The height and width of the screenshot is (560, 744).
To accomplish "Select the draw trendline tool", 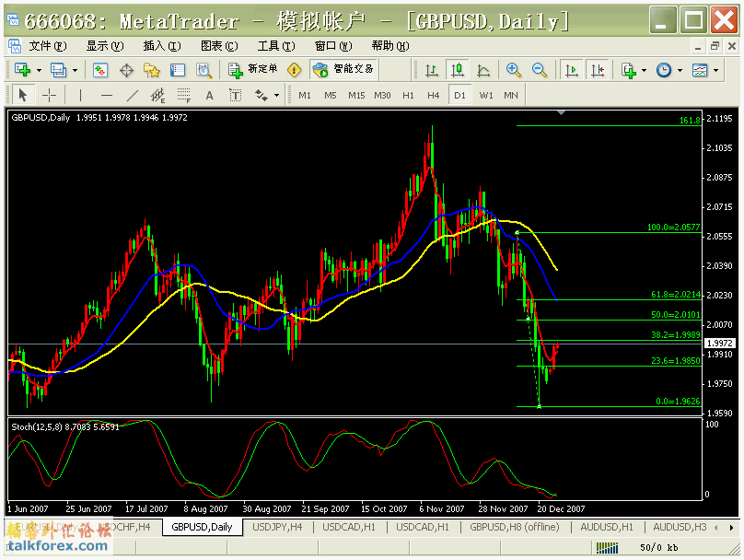I will point(132,95).
